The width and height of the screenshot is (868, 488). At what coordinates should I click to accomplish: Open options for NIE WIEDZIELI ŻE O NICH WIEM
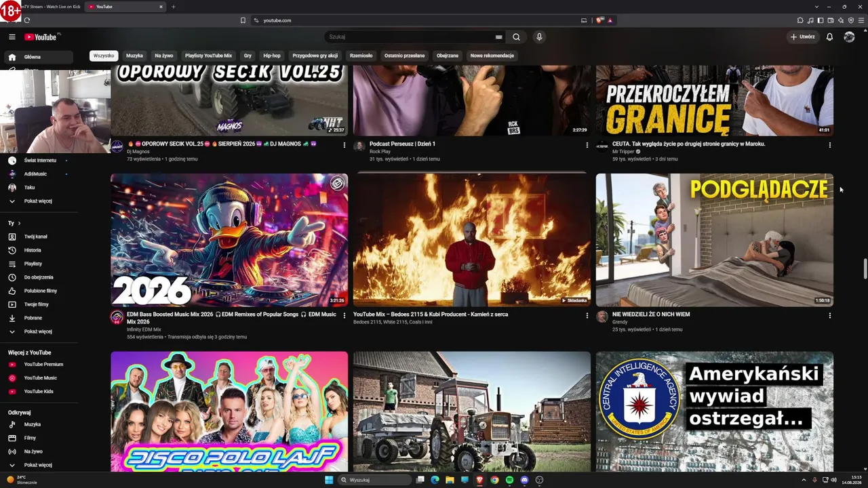[x=830, y=315]
